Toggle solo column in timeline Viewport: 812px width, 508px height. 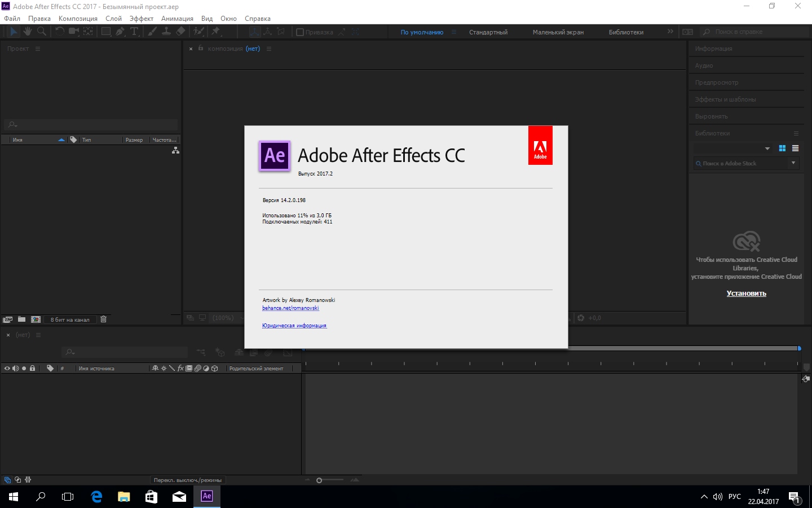pyautogui.click(x=24, y=368)
